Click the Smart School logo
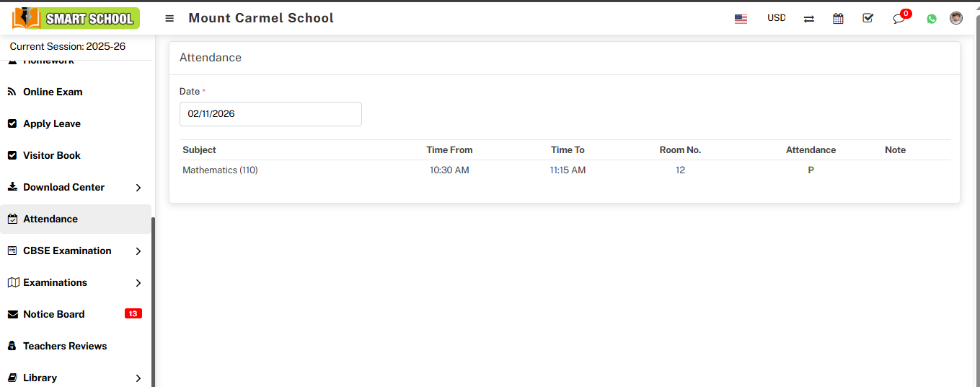Screen dimensions: 980x387 tap(76, 18)
